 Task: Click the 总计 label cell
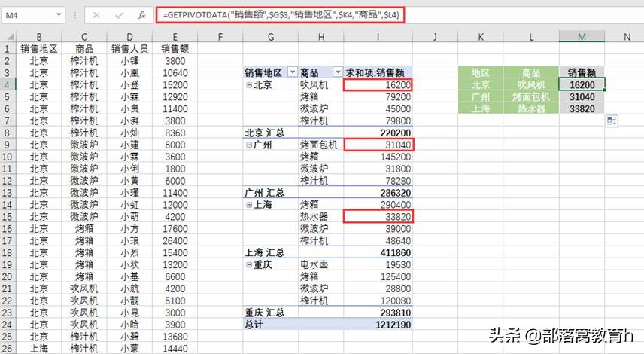(x=271, y=325)
